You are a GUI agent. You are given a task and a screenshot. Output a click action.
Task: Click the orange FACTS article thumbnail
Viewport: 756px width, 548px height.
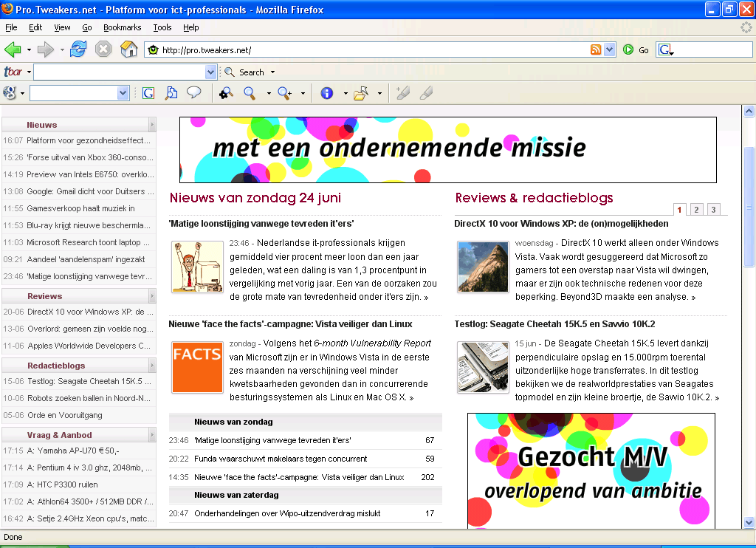[x=198, y=368]
